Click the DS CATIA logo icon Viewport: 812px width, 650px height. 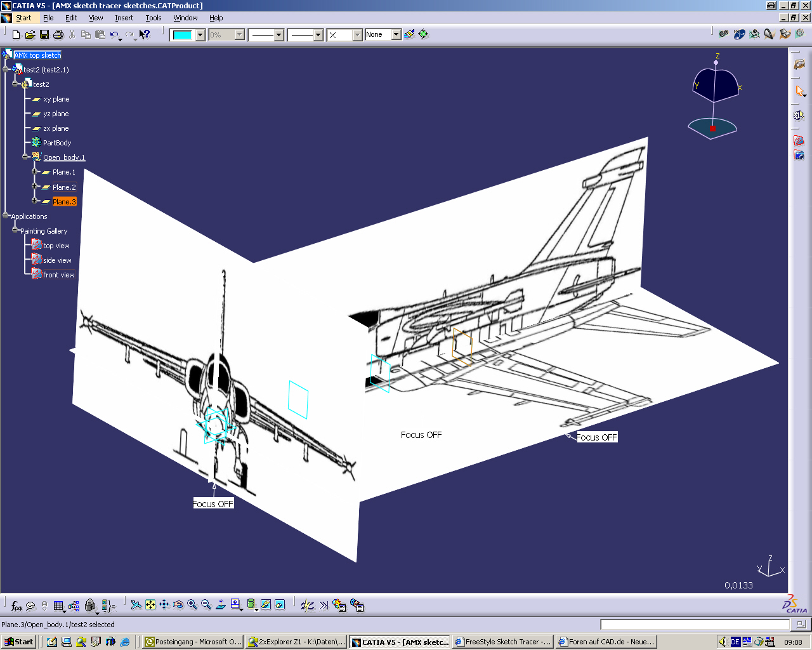pos(794,604)
